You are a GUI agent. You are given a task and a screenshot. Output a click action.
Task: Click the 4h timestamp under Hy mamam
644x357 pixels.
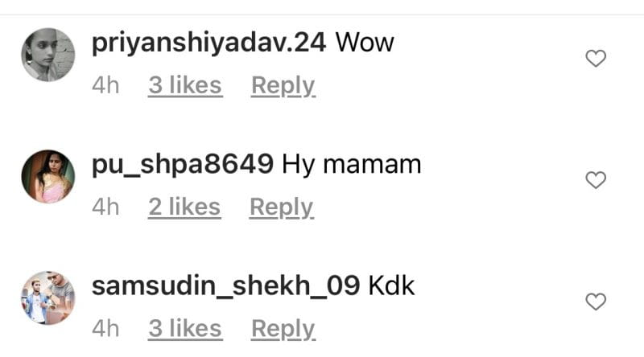(x=105, y=207)
